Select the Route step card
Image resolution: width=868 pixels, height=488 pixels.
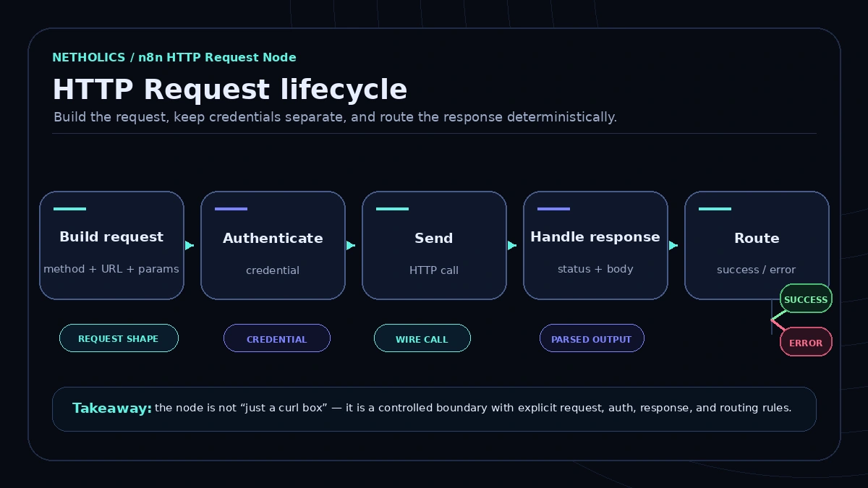757,245
